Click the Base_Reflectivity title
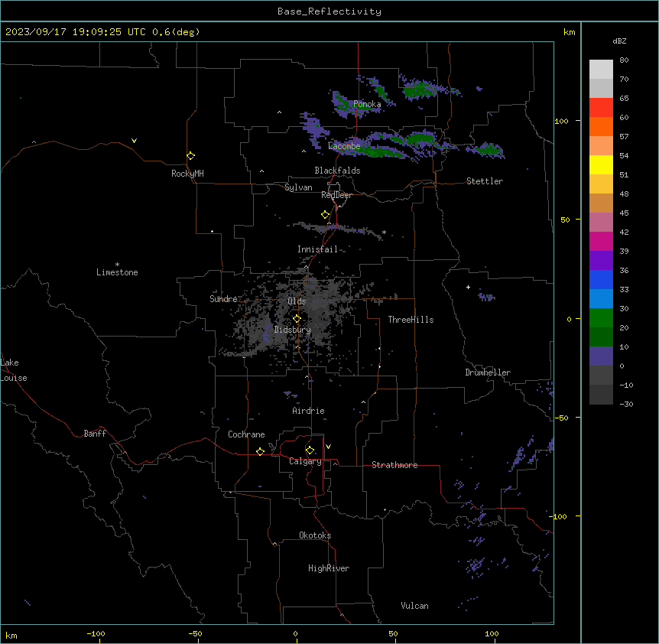This screenshot has width=659, height=644. [x=329, y=11]
